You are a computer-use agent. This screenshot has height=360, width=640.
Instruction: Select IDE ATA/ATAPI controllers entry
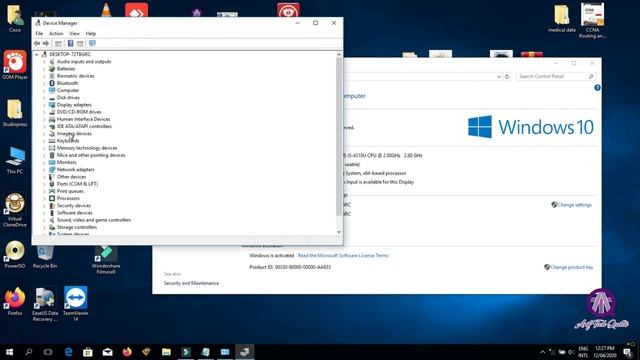(x=84, y=126)
